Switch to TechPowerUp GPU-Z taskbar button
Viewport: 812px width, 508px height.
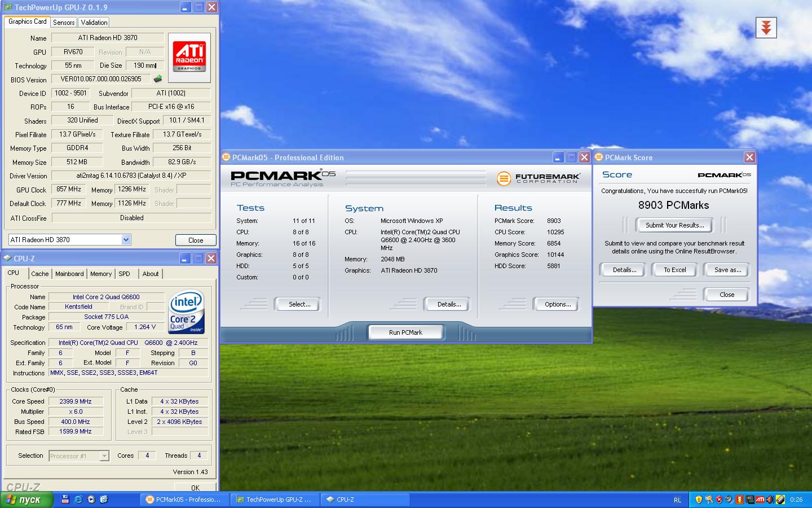[275, 500]
